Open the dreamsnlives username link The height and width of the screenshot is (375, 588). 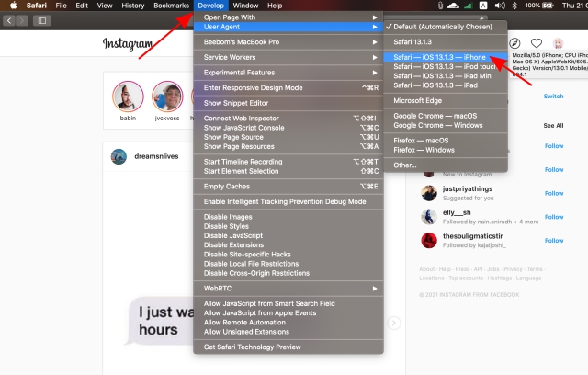pyautogui.click(x=156, y=156)
